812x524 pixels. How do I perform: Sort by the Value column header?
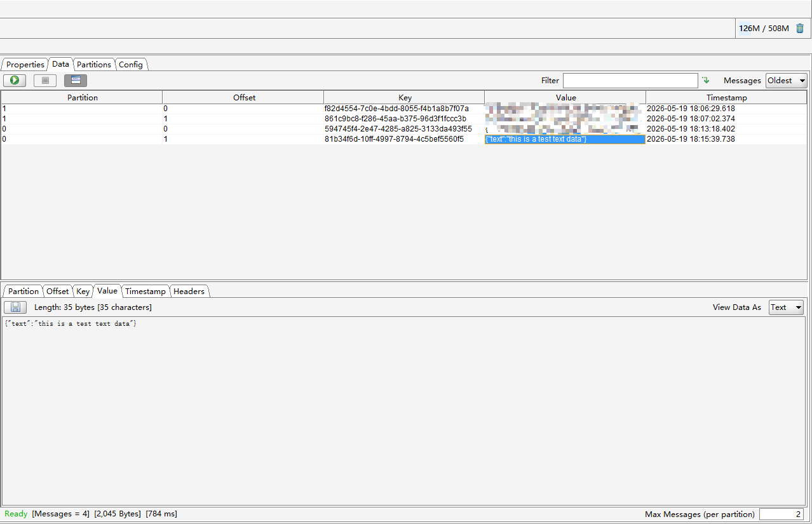pyautogui.click(x=565, y=98)
